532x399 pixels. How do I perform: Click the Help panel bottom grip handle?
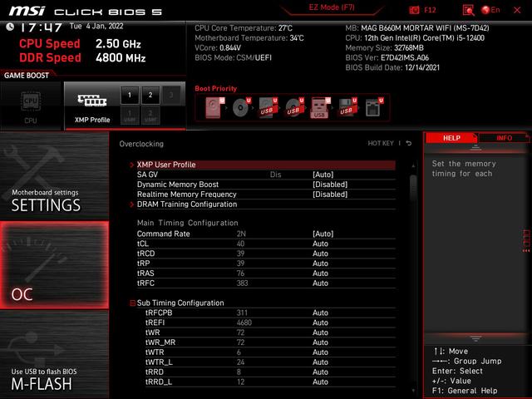475,338
